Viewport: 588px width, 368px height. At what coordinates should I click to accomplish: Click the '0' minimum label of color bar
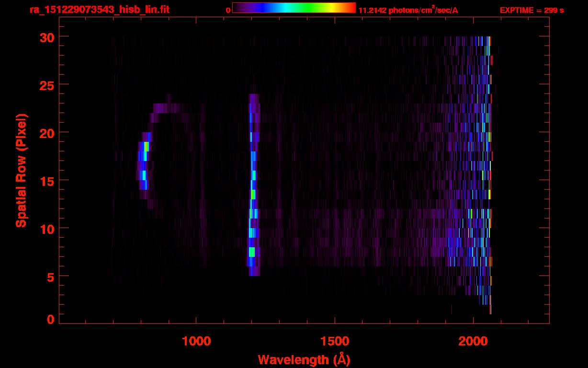tap(228, 11)
